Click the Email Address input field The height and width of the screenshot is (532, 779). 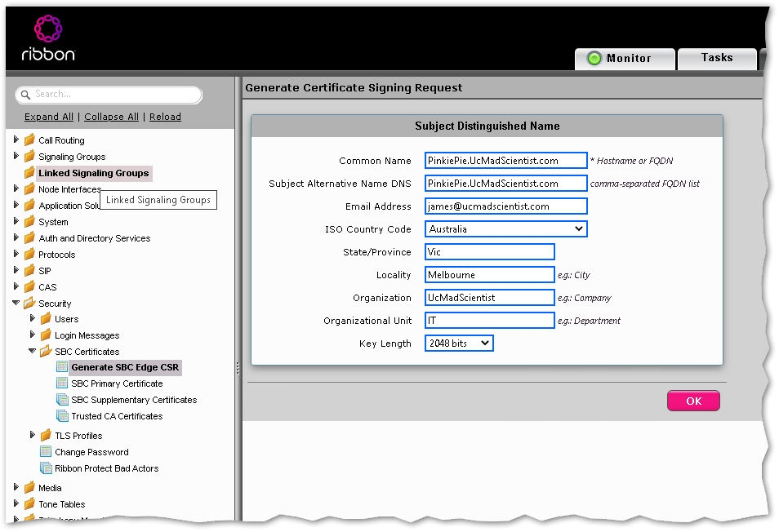point(505,206)
